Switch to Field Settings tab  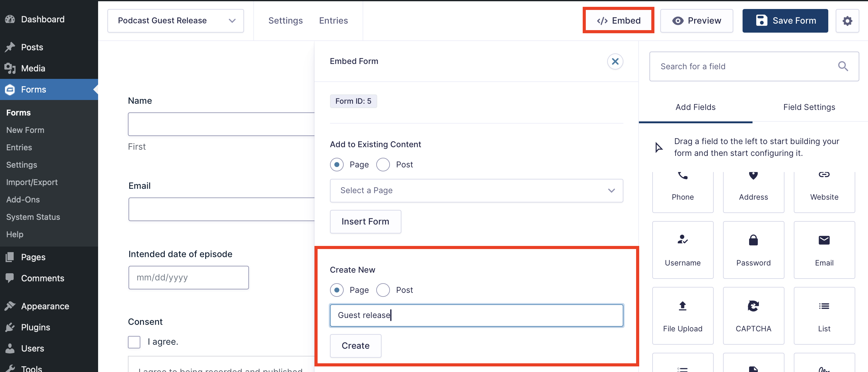(809, 107)
